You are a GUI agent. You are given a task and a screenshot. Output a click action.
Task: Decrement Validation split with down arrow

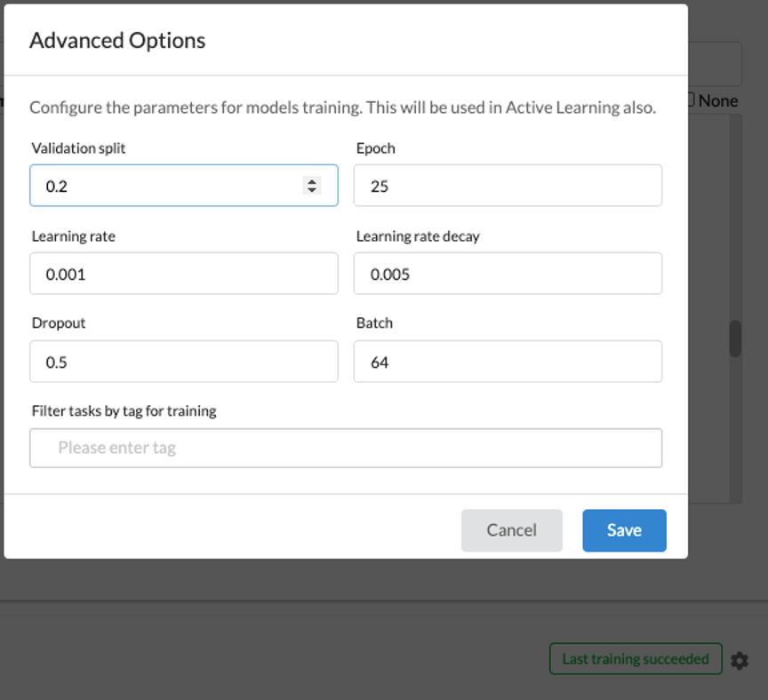point(312,189)
